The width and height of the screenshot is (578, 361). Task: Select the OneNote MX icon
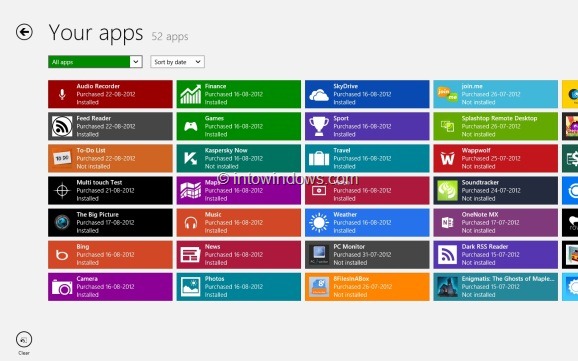pos(448,223)
